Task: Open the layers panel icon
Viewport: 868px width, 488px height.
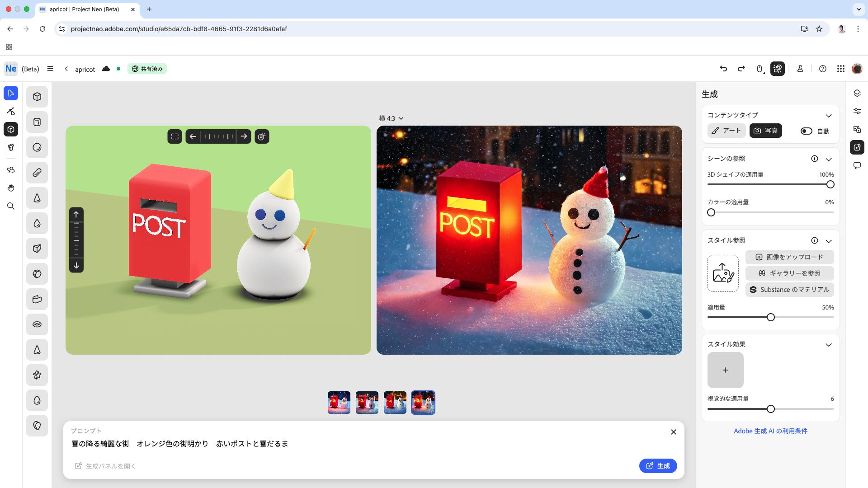Action: click(857, 93)
